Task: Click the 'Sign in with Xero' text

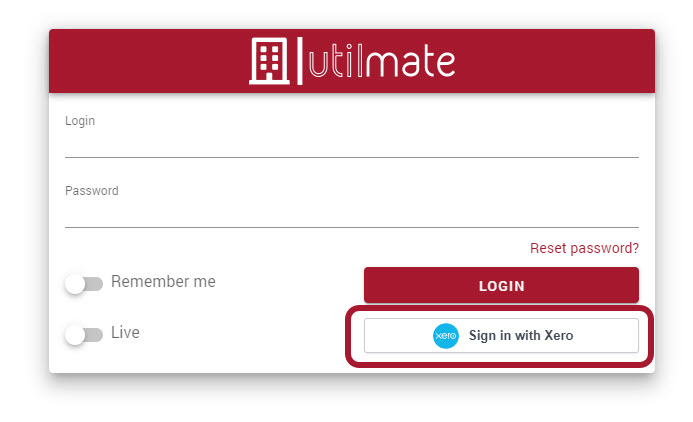Action: click(521, 336)
